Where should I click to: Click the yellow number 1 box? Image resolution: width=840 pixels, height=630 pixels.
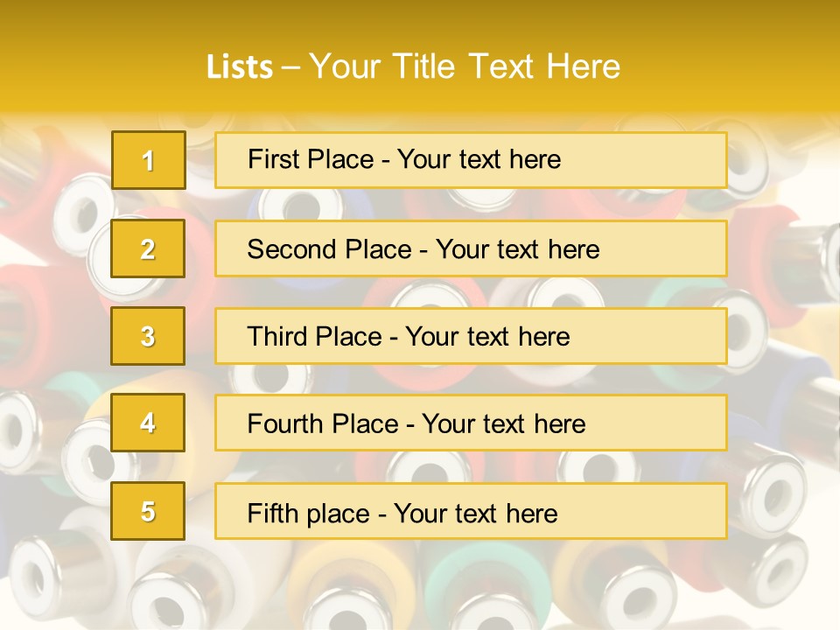click(x=149, y=160)
